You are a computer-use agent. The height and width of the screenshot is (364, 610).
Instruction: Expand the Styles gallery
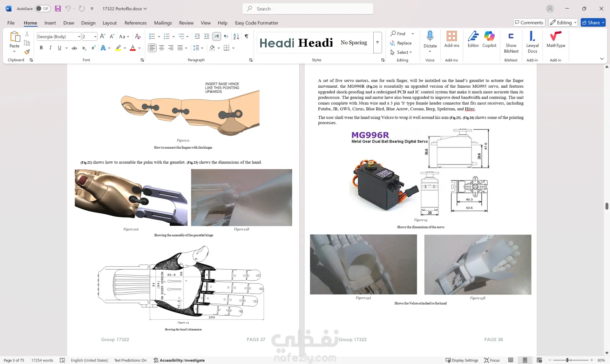pos(377,42)
